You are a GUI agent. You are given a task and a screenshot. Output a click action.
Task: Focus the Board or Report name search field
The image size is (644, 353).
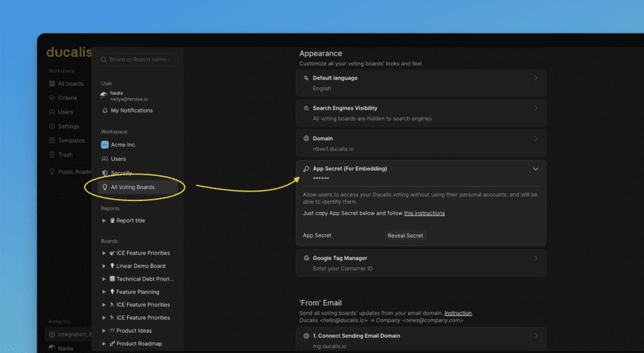(142, 60)
